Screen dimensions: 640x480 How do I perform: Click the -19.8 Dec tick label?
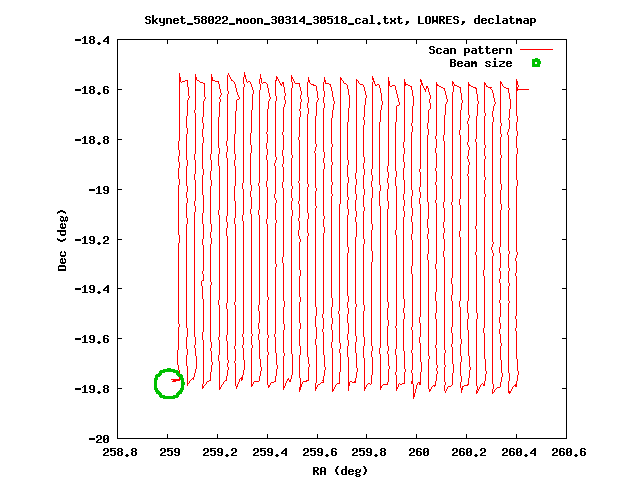[92, 389]
